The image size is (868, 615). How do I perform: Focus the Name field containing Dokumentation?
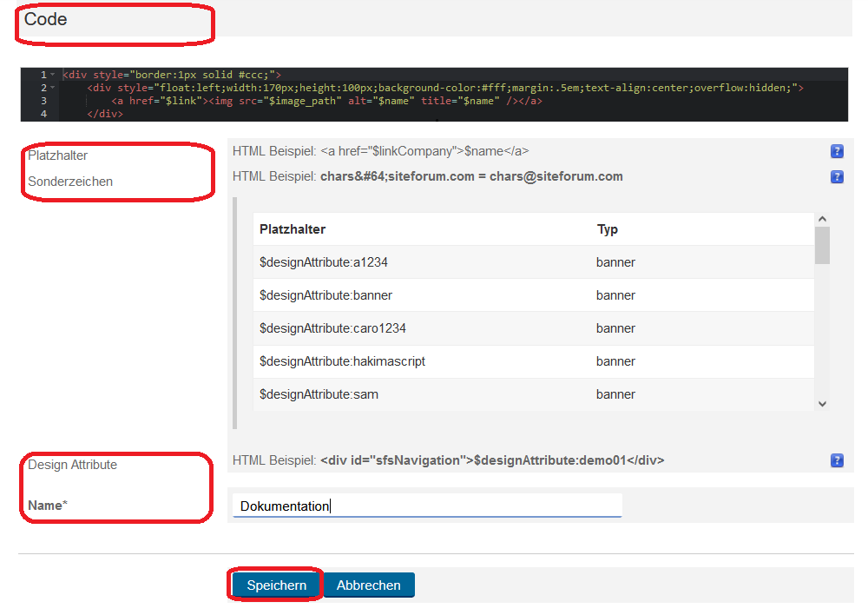click(427, 506)
